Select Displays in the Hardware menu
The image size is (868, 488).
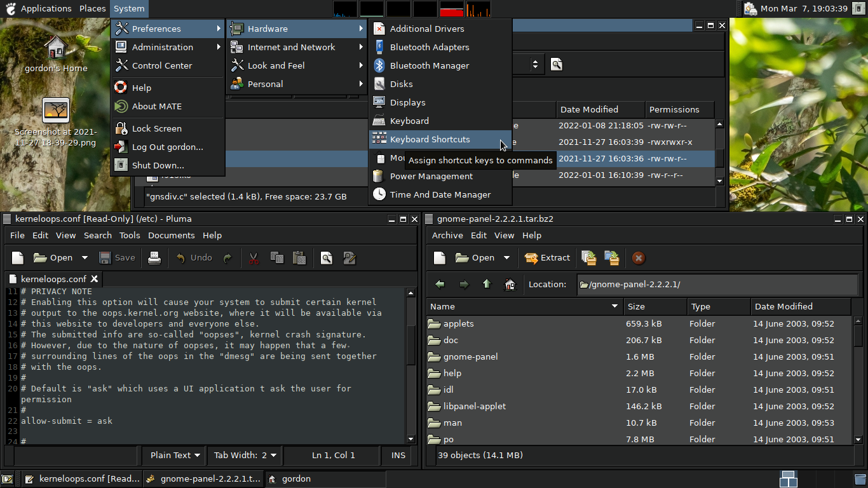point(440,102)
